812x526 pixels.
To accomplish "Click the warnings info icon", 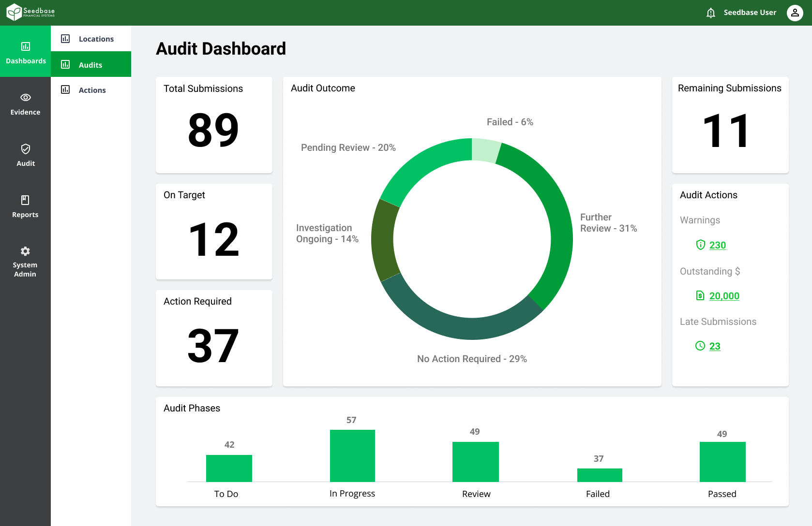I will pos(700,245).
